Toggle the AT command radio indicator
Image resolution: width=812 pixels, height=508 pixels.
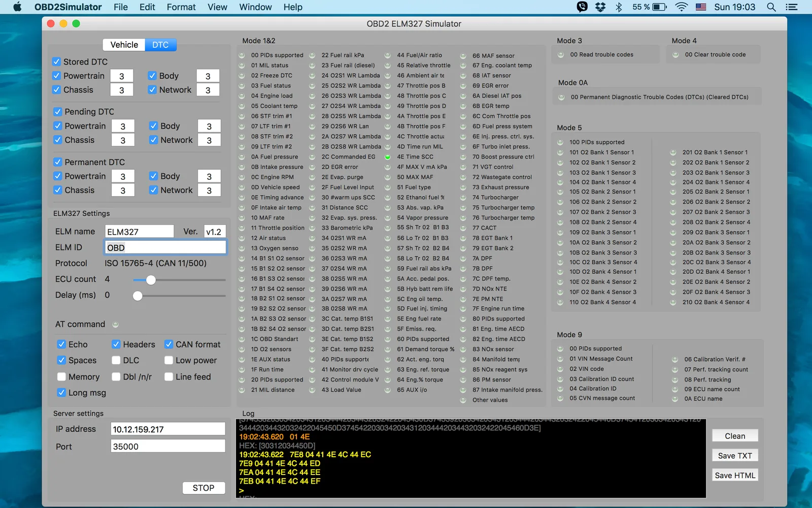pos(115,325)
